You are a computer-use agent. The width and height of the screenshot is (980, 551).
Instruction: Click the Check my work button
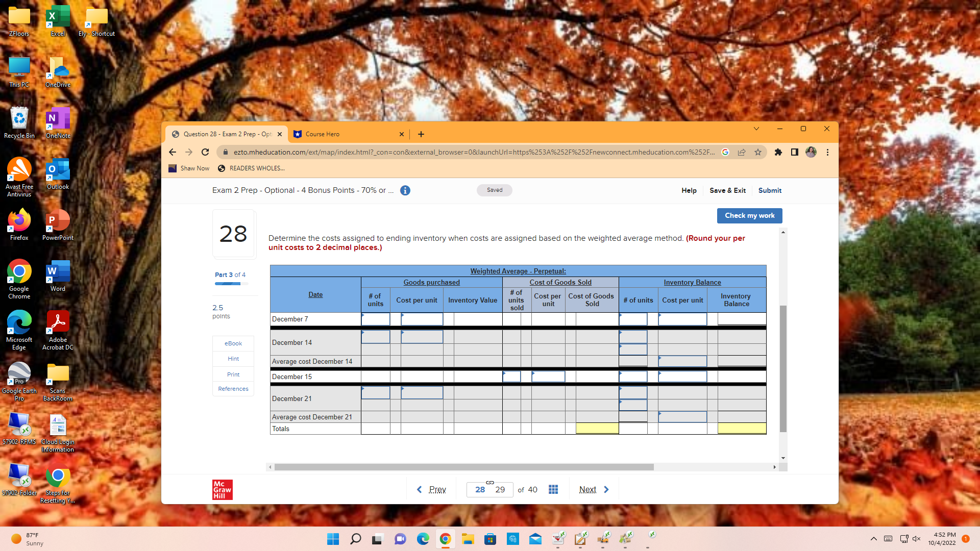[x=749, y=215]
